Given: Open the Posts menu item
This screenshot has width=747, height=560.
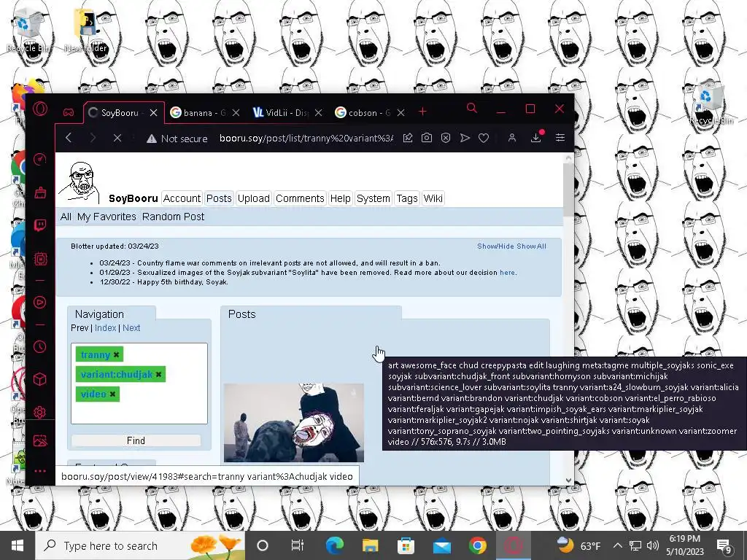Looking at the screenshot, I should [219, 198].
